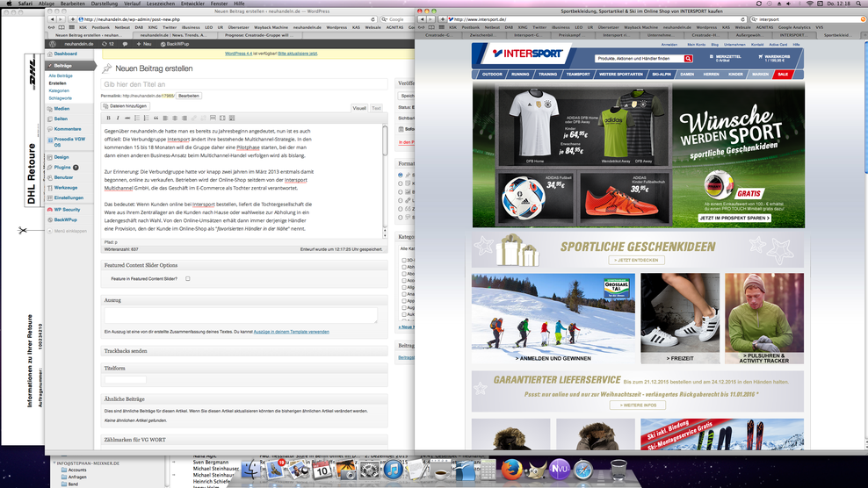Open 'Medien' in WordPress sidebar
Viewport: 868px width, 488px height.
61,109
